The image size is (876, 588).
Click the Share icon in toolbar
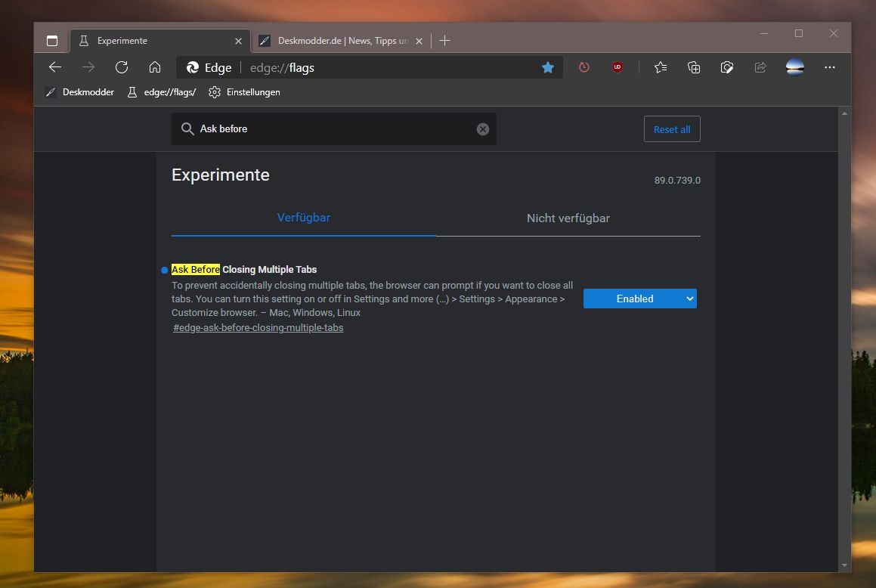(760, 67)
